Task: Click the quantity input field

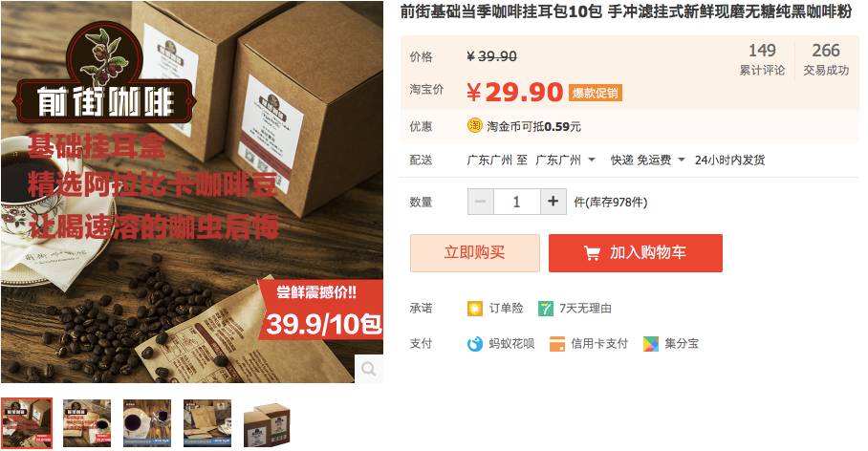Action: pos(516,202)
